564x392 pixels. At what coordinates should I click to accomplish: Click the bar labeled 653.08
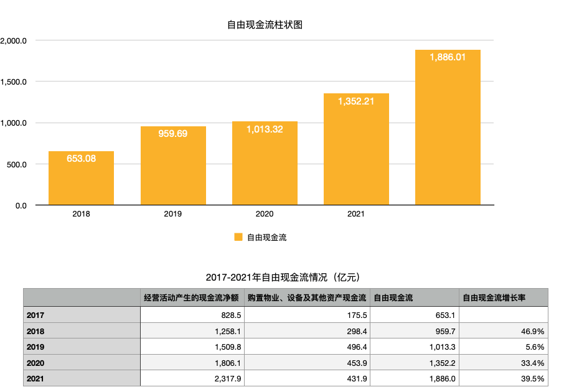81,180
